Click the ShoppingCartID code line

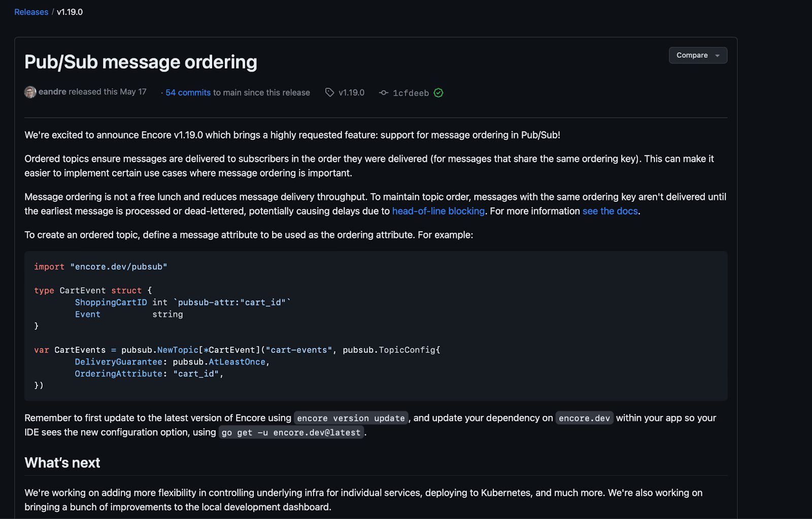[183, 302]
